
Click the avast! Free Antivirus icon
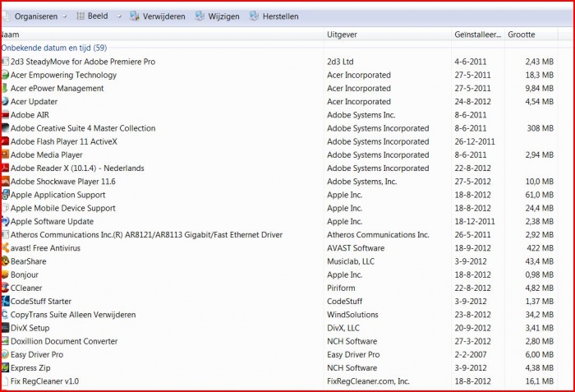[5, 247]
